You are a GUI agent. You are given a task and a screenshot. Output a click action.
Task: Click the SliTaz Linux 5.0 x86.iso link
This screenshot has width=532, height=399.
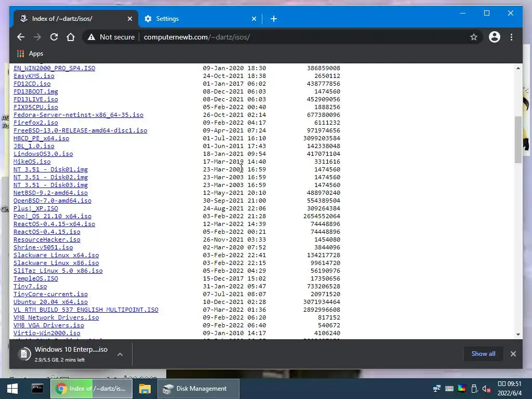[58, 271]
